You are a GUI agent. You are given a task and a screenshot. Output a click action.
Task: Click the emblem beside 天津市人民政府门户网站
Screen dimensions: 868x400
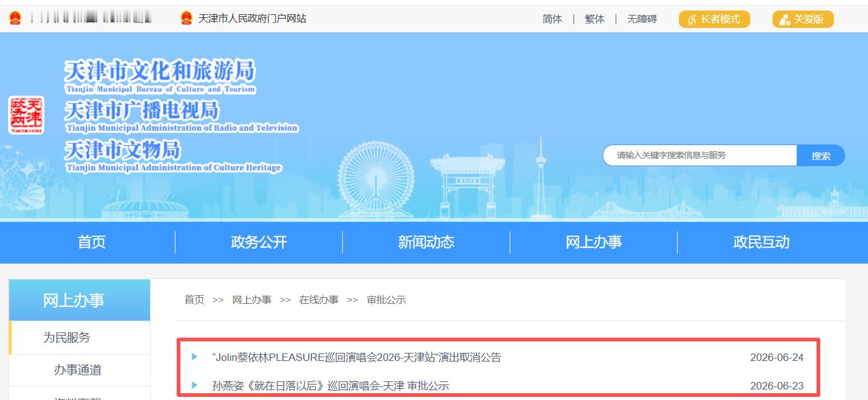point(186,19)
